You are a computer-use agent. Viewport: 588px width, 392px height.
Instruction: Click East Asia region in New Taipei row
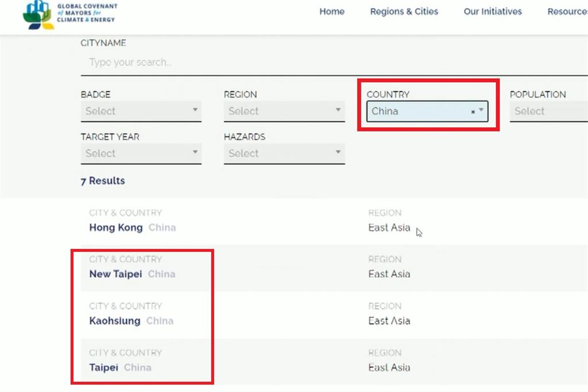389,274
